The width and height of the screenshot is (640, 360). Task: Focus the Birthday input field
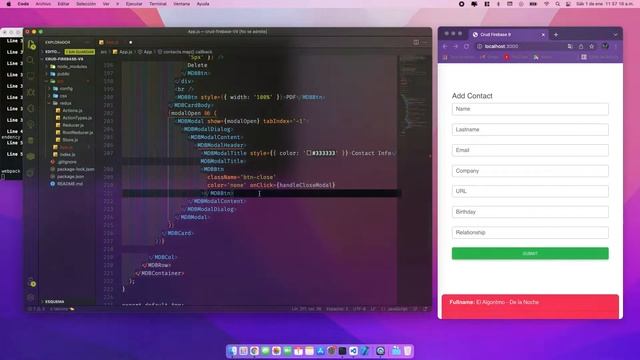[x=530, y=212]
